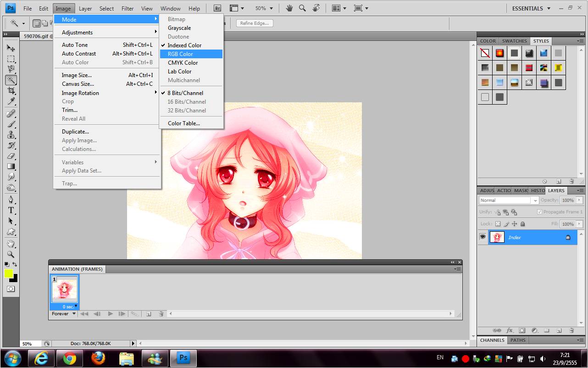Toggle lock position
This screenshot has width=588, height=368.
515,224
